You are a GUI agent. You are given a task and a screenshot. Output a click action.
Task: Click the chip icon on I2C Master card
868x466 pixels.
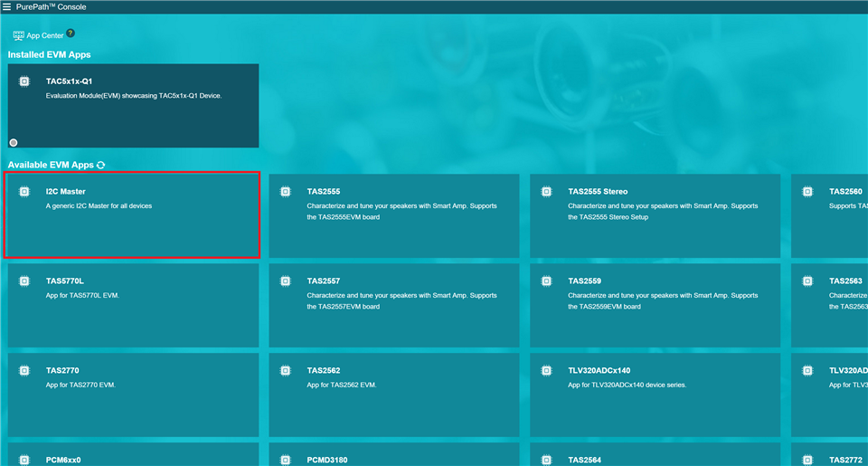[24, 192]
